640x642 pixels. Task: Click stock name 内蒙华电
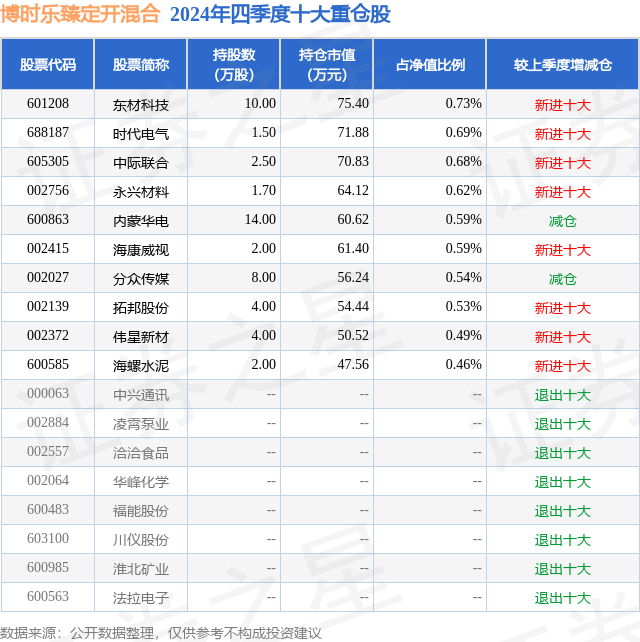(x=141, y=221)
